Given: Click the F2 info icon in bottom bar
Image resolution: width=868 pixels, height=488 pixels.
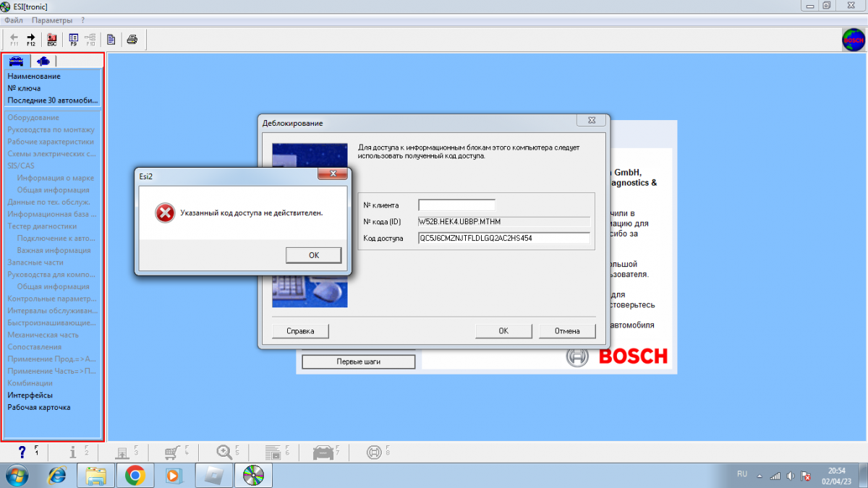Looking at the screenshot, I should 73,453.
